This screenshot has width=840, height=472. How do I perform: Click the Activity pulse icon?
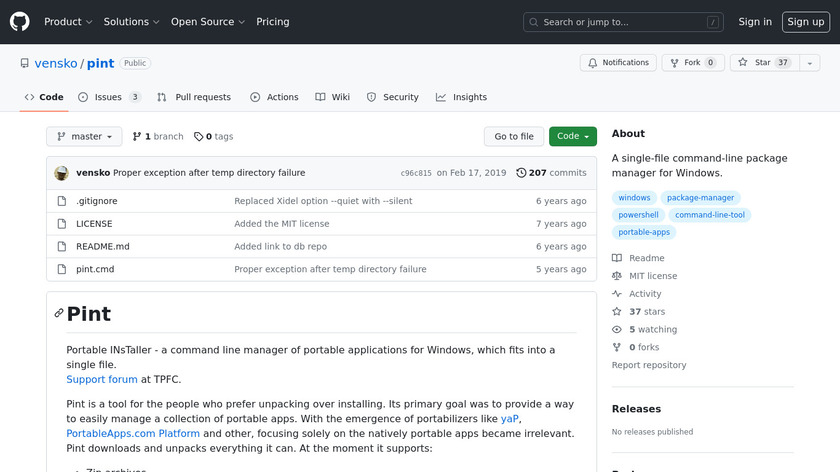click(x=617, y=294)
